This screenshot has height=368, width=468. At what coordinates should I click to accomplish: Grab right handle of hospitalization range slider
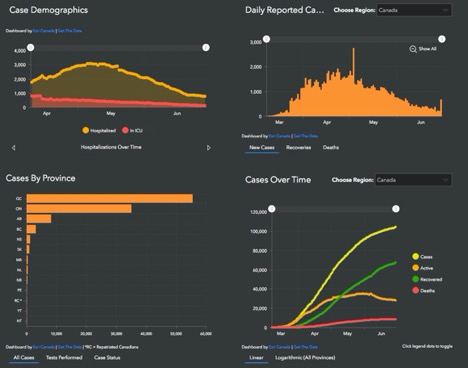[x=206, y=48]
